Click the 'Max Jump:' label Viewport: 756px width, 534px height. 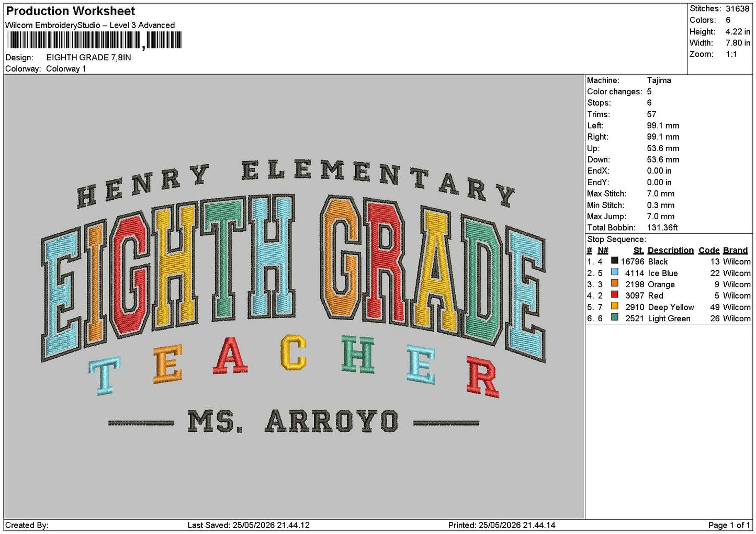(604, 217)
